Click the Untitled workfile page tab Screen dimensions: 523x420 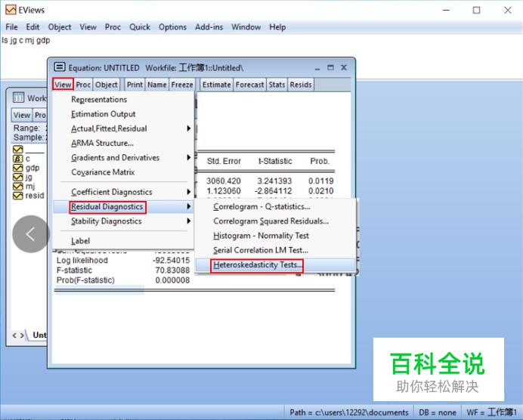[40, 335]
